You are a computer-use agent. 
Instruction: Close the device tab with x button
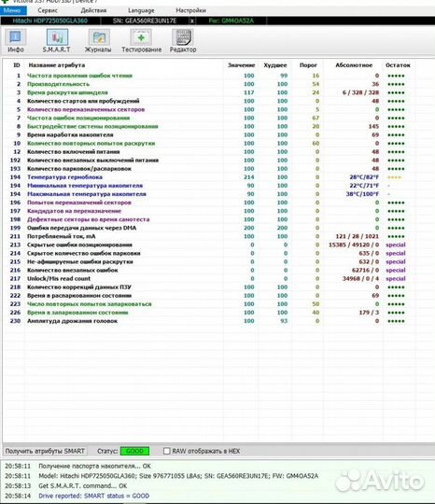point(192,21)
